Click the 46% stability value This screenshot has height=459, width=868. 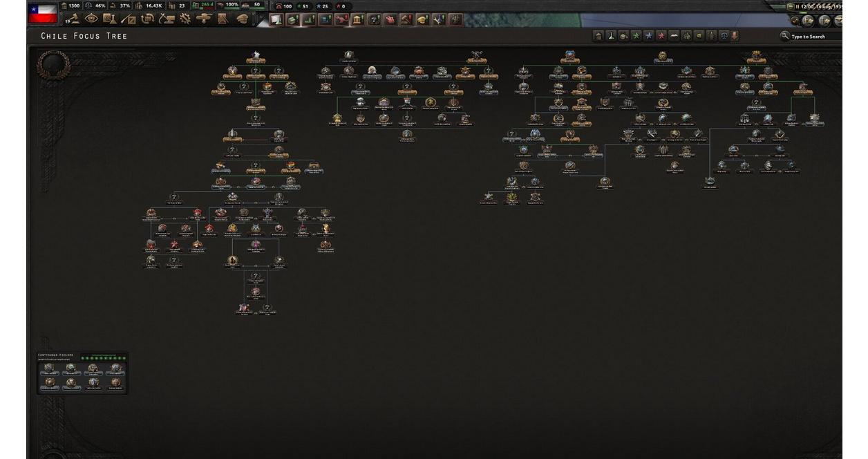(x=100, y=6)
